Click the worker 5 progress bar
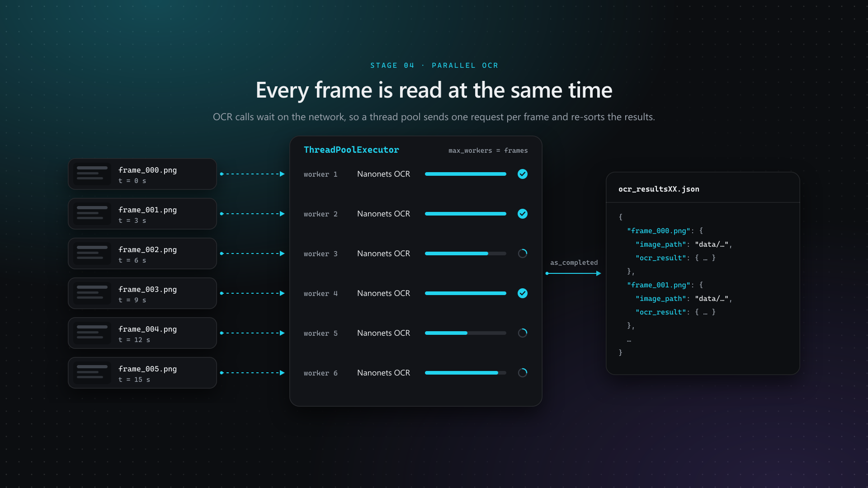The width and height of the screenshot is (868, 488). tap(466, 333)
